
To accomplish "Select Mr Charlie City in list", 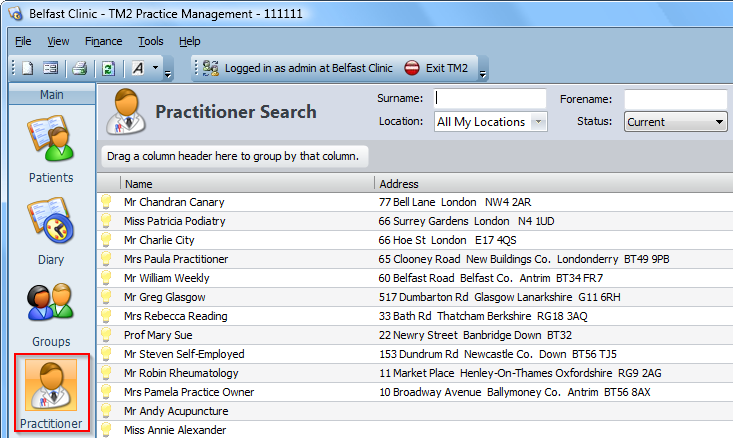I will point(159,240).
